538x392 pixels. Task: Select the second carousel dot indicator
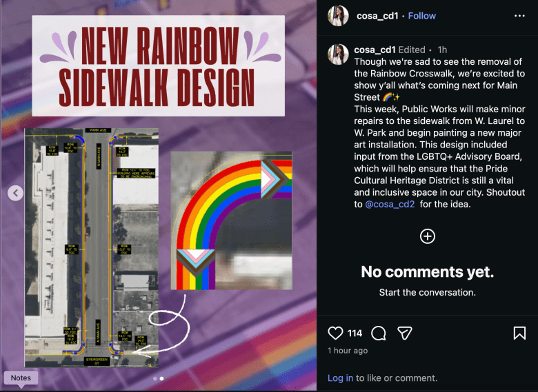(x=161, y=379)
